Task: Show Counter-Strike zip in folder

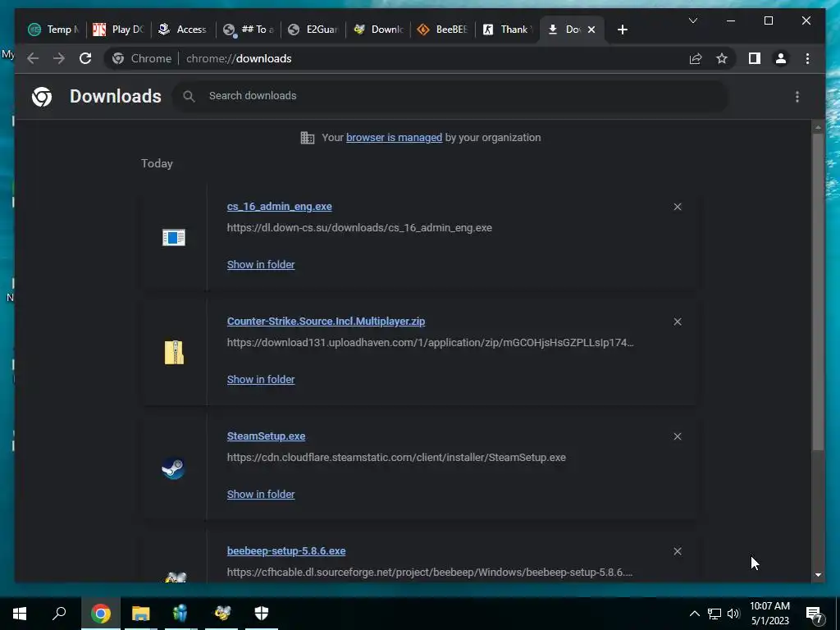Action: [261, 379]
